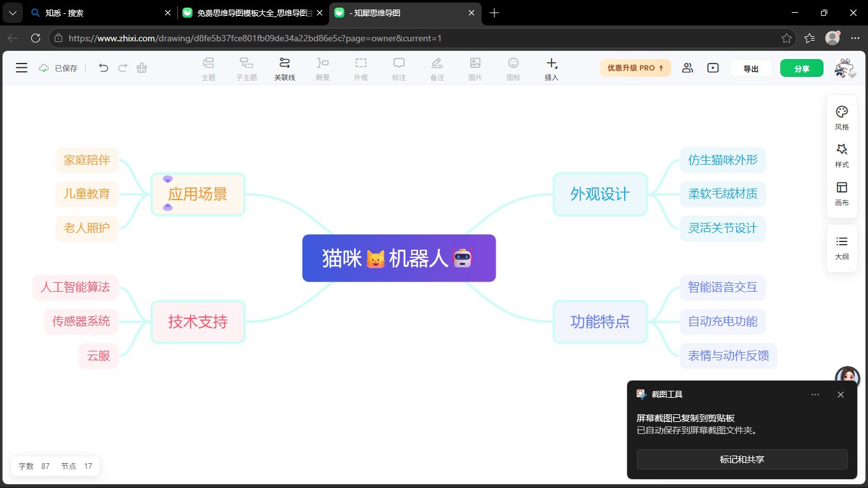Open the 插入 insert dropdown
The image size is (868, 488).
(x=552, y=69)
